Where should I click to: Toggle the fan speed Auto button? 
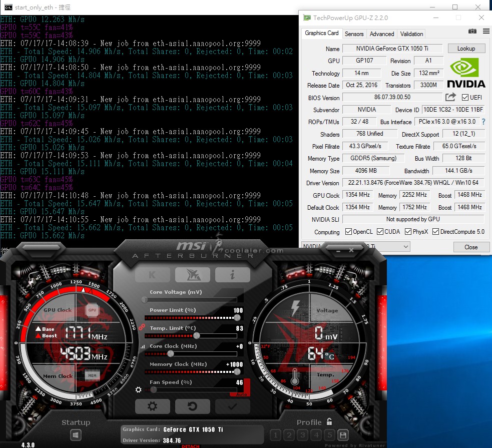pos(241,394)
